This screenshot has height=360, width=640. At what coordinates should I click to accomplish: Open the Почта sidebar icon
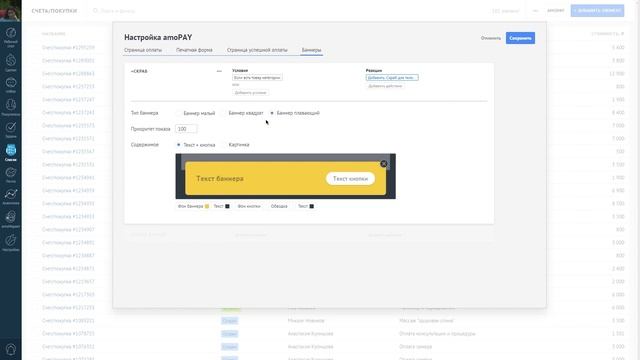point(11,175)
